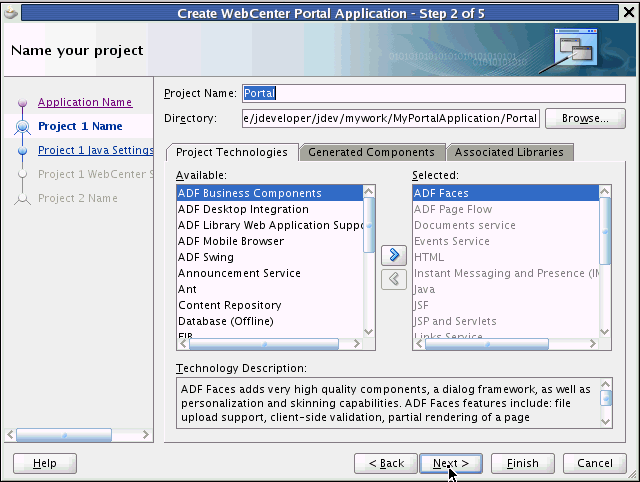Select JSF in Selected list
The height and width of the screenshot is (482, 640).
[506, 305]
